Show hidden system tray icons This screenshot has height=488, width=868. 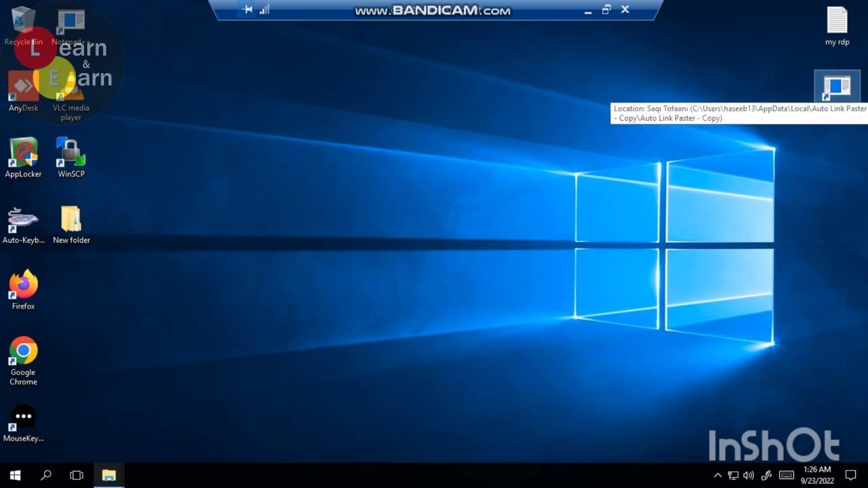(x=717, y=475)
